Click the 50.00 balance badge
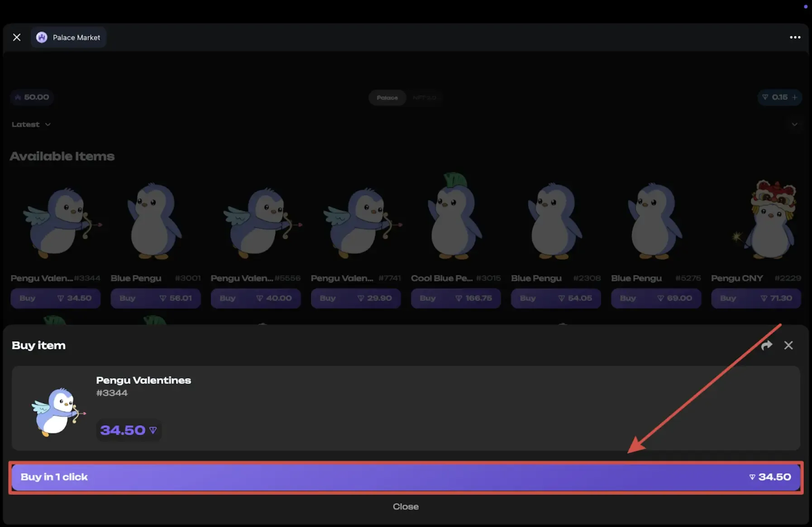Image resolution: width=812 pixels, height=527 pixels. pos(32,97)
